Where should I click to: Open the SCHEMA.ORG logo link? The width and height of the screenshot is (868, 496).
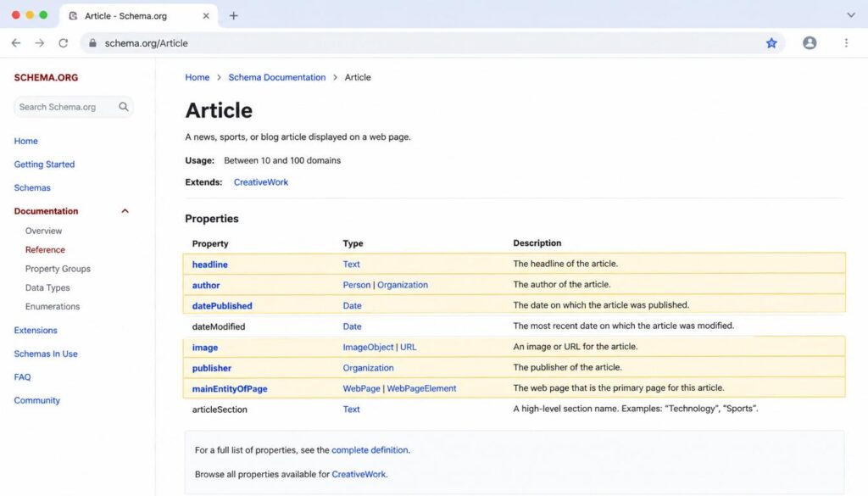(46, 77)
